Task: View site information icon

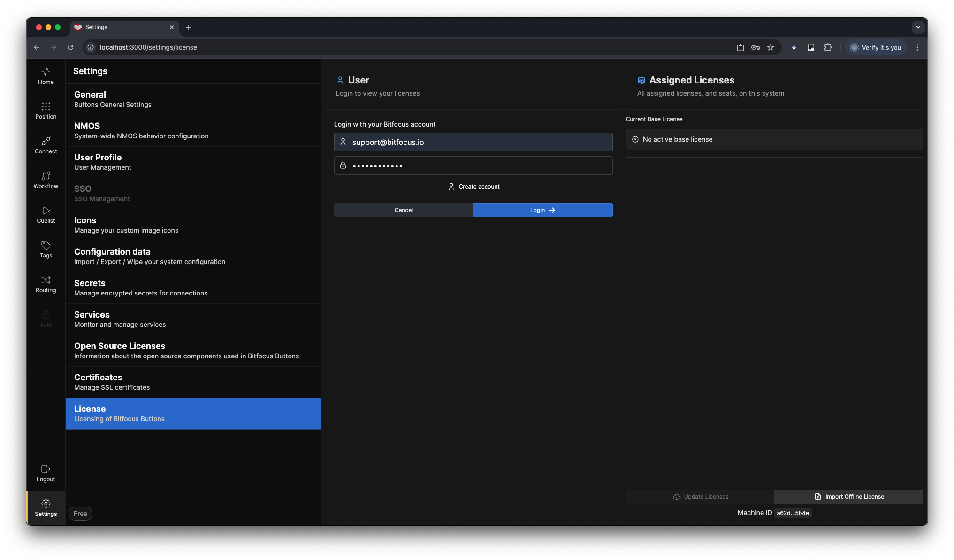Action: [x=91, y=47]
